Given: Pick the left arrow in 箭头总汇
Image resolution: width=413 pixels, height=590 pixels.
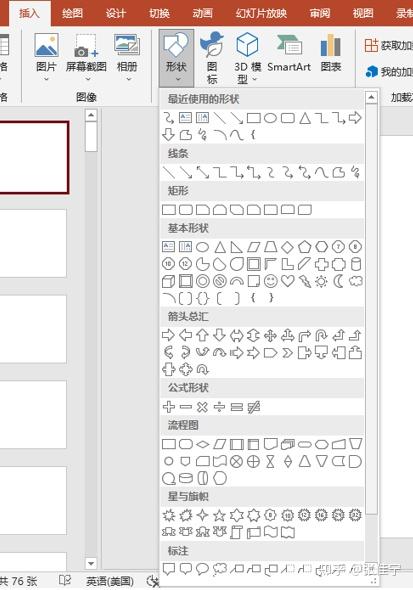Looking at the screenshot, I should pos(185,335).
